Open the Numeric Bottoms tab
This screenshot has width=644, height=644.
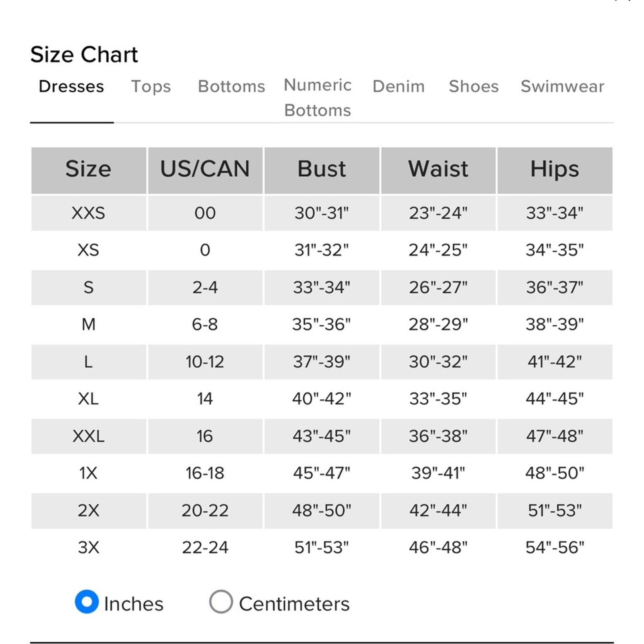coord(318,97)
